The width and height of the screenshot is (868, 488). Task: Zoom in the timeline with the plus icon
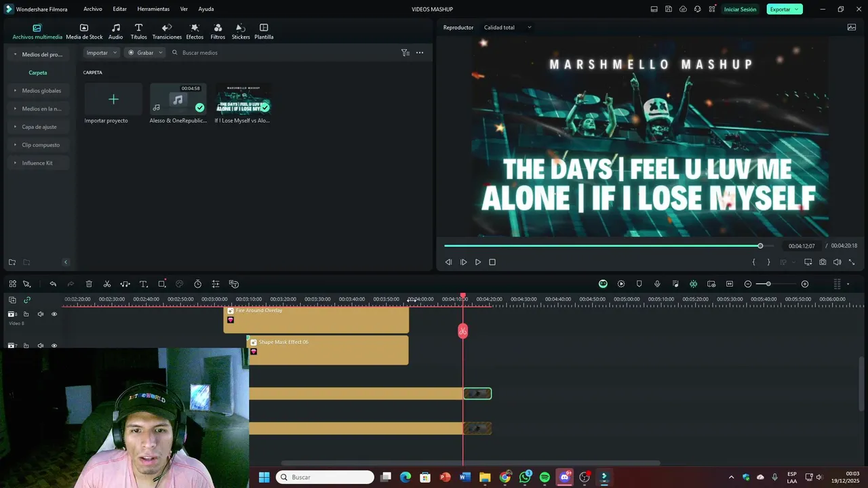point(805,284)
